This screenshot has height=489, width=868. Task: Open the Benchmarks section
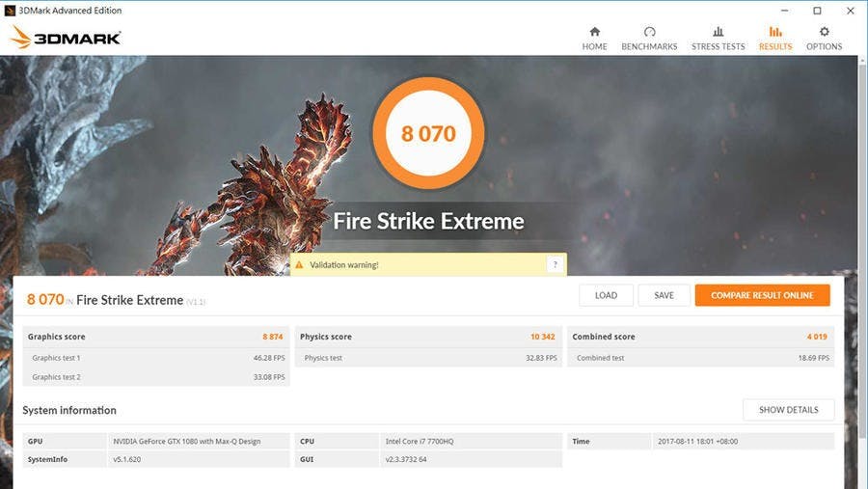click(x=649, y=38)
